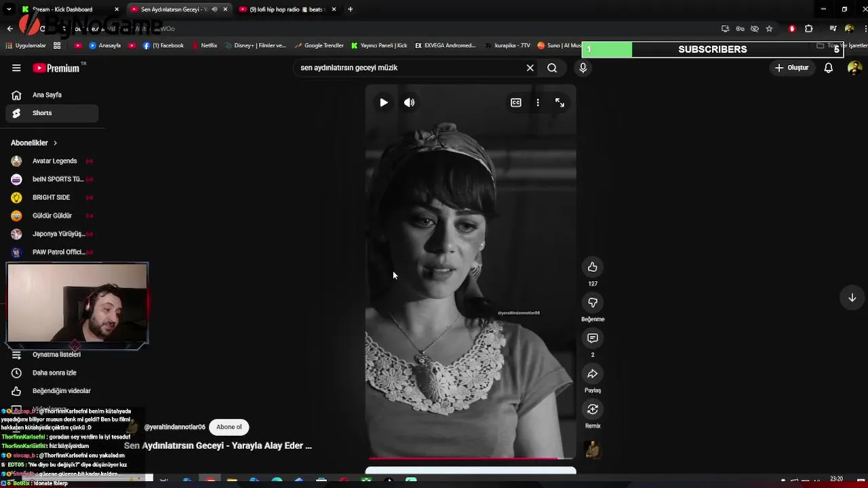Run search with the magnifier icon
This screenshot has height=488, width=868.
click(552, 68)
